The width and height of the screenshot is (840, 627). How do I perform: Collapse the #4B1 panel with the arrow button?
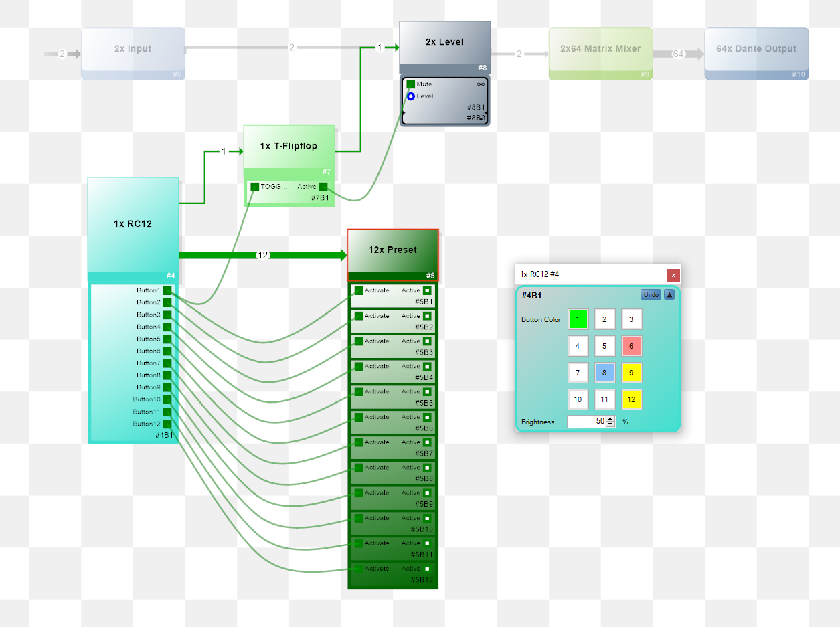(x=669, y=294)
